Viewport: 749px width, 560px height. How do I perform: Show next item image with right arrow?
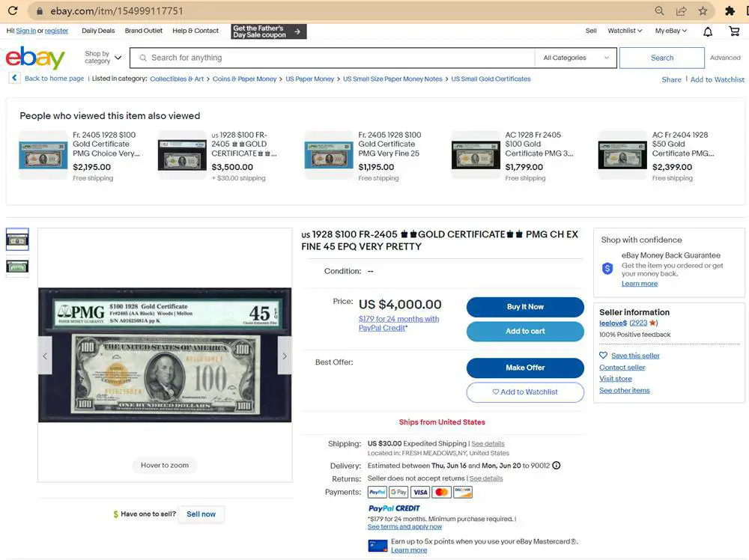point(285,356)
